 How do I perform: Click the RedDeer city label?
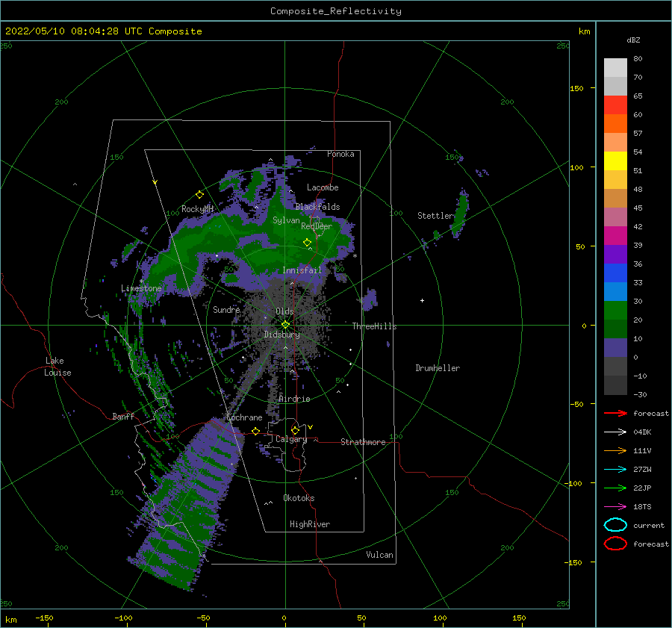pos(317,226)
